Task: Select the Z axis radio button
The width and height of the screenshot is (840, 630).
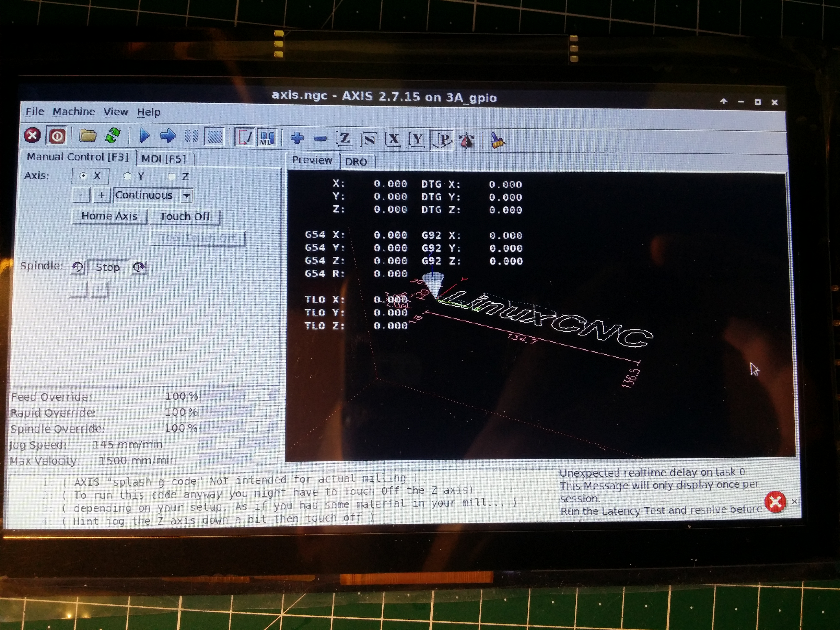Action: pyautogui.click(x=172, y=177)
